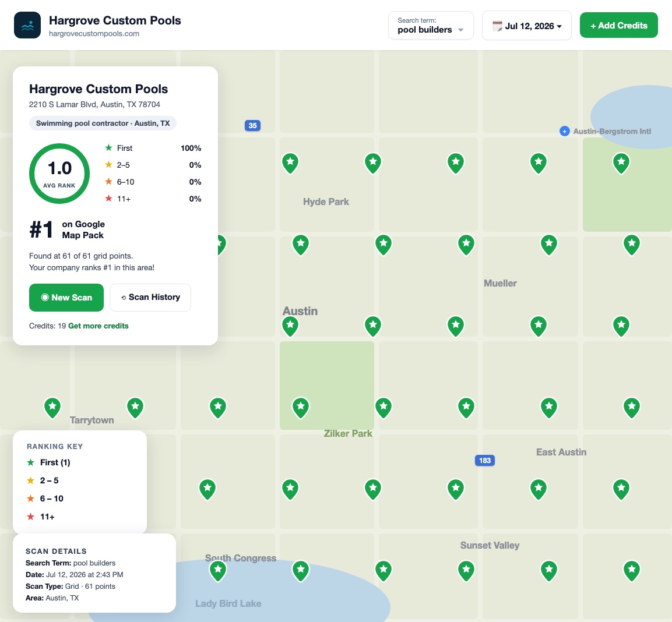Viewport: 672px width, 622px height.
Task: Click the Hargrove Custom Pools wave logo
Action: [x=27, y=25]
